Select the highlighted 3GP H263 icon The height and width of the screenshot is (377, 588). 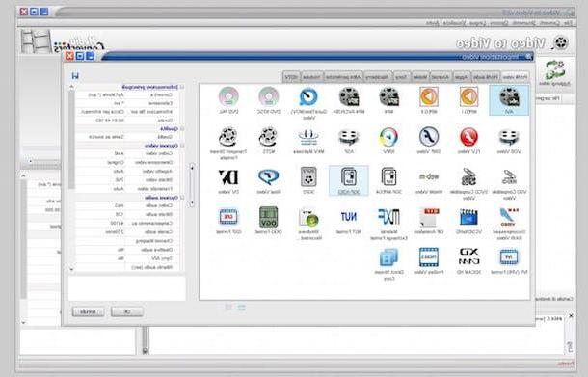click(x=349, y=180)
